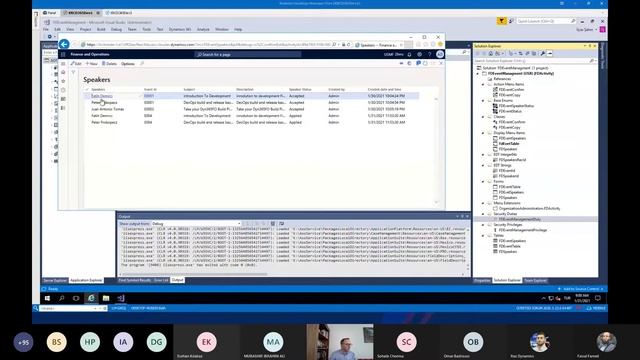
Task: Open the settings gear in Finance and Operations header
Action: coord(420,54)
